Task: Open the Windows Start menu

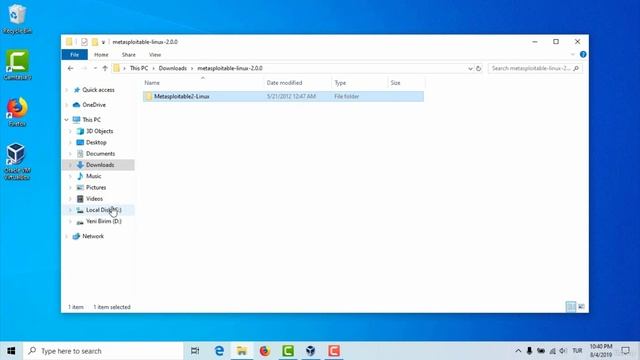Action: pos(11,351)
